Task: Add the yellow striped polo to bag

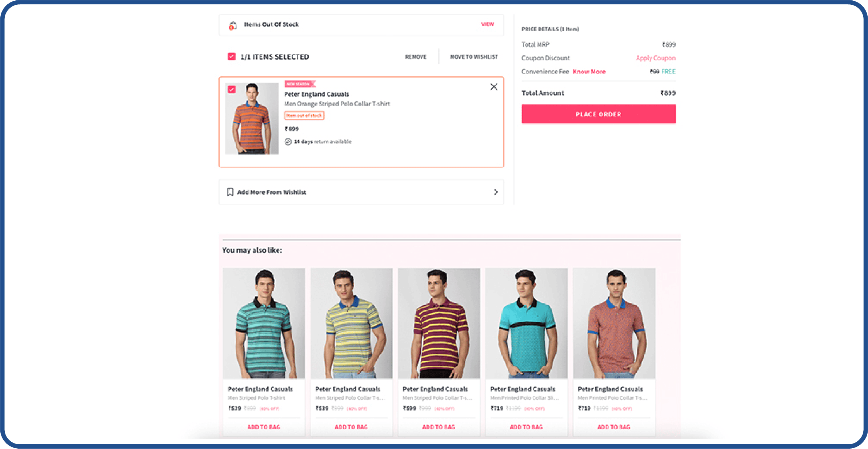Action: 351,427
